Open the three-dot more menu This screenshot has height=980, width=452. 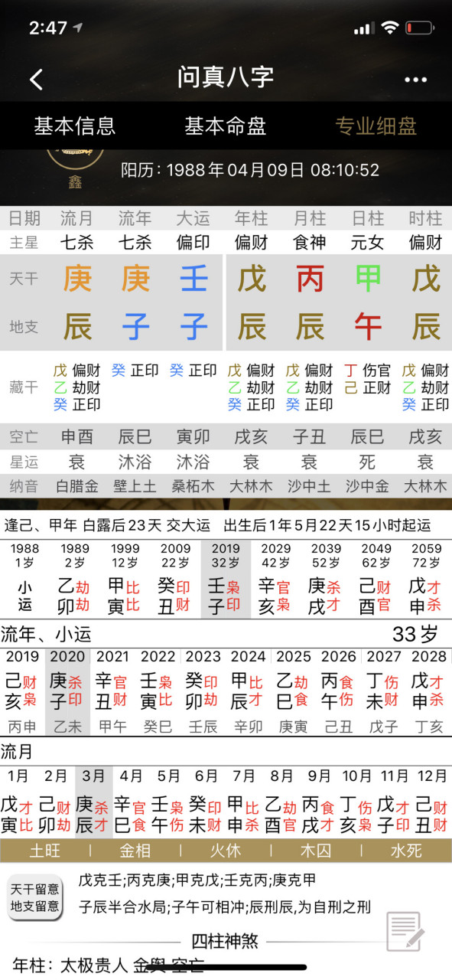point(415,80)
